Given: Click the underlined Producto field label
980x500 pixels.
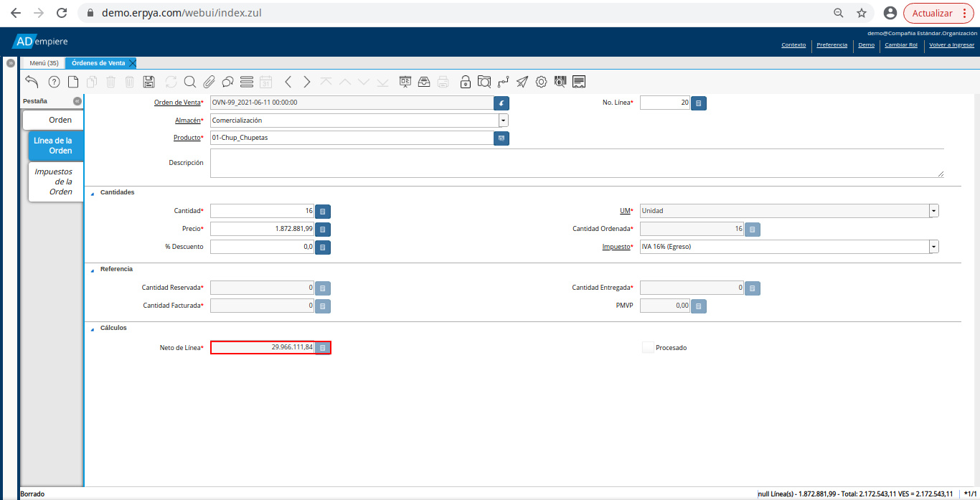Looking at the screenshot, I should pos(187,138).
